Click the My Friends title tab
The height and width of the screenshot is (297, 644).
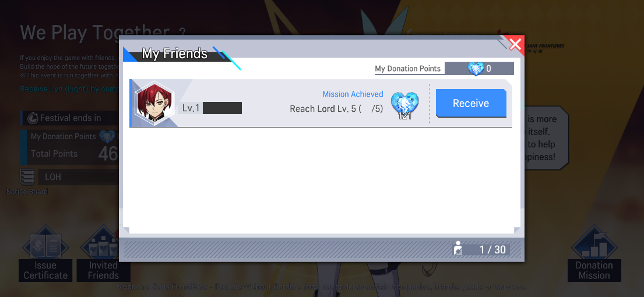point(175,54)
